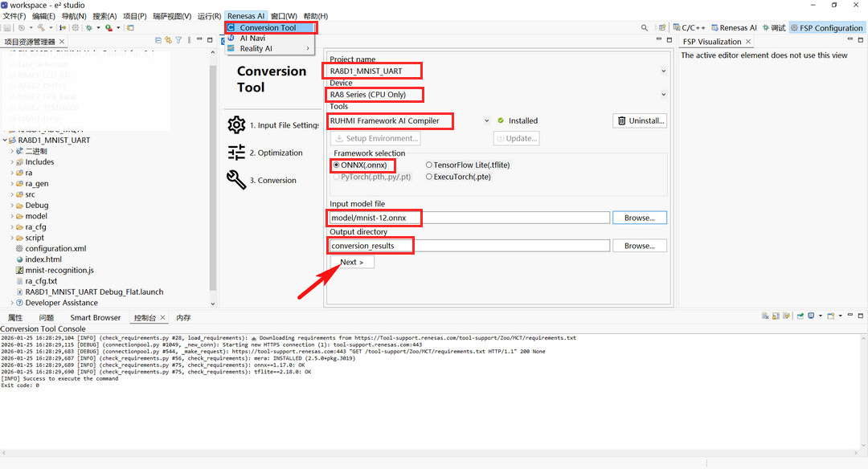Screen dimensions: 868x469
Task: Click Browse... for the output directory
Action: [x=640, y=246]
